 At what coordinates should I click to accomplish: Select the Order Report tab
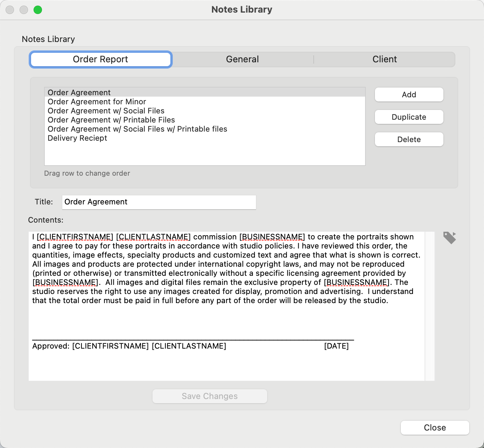click(x=100, y=59)
